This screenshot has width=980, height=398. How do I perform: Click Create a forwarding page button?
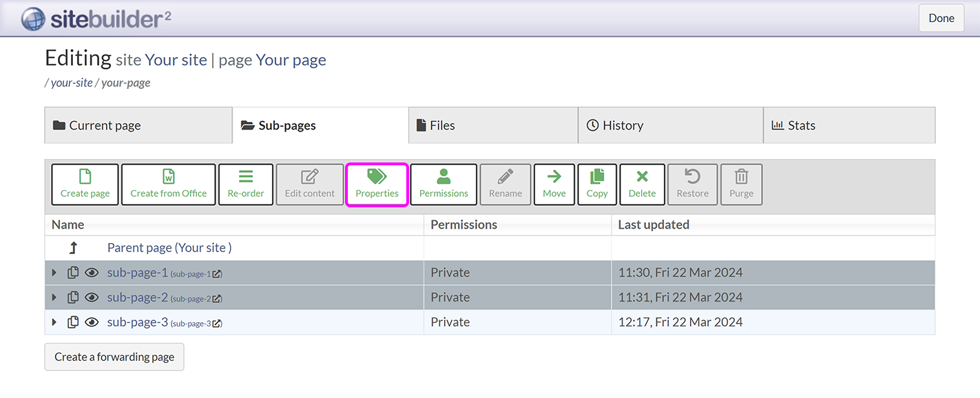click(114, 357)
